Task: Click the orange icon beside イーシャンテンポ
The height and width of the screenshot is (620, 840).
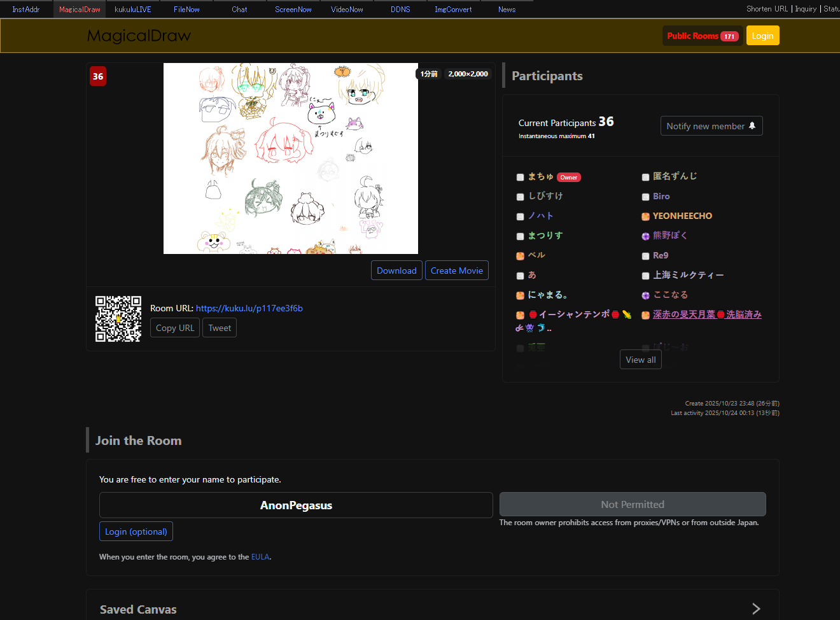Action: (521, 316)
